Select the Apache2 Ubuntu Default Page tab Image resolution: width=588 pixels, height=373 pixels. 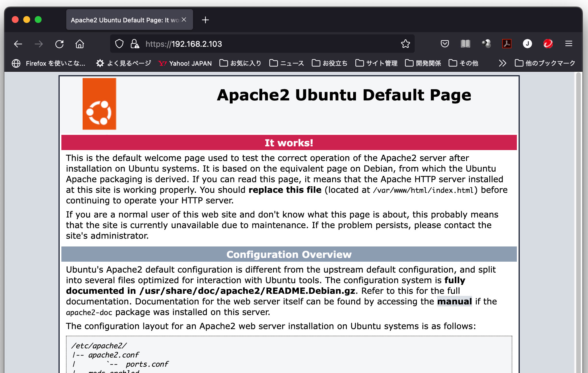click(x=130, y=20)
